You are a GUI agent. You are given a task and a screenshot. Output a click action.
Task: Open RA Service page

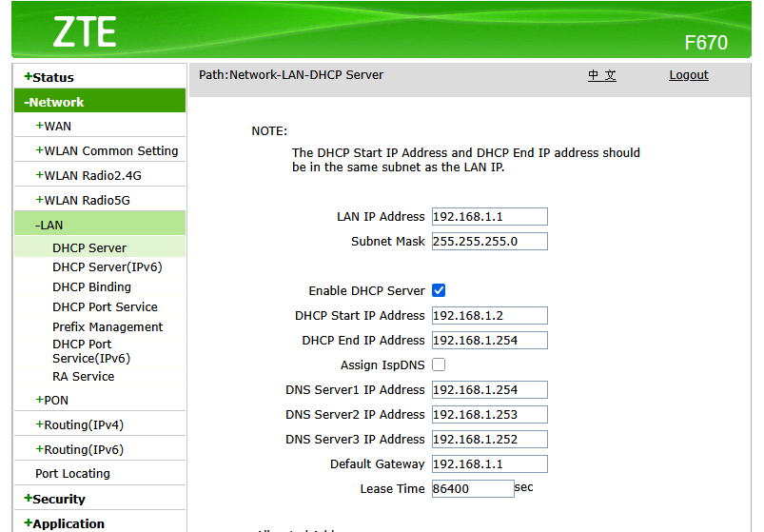[83, 376]
